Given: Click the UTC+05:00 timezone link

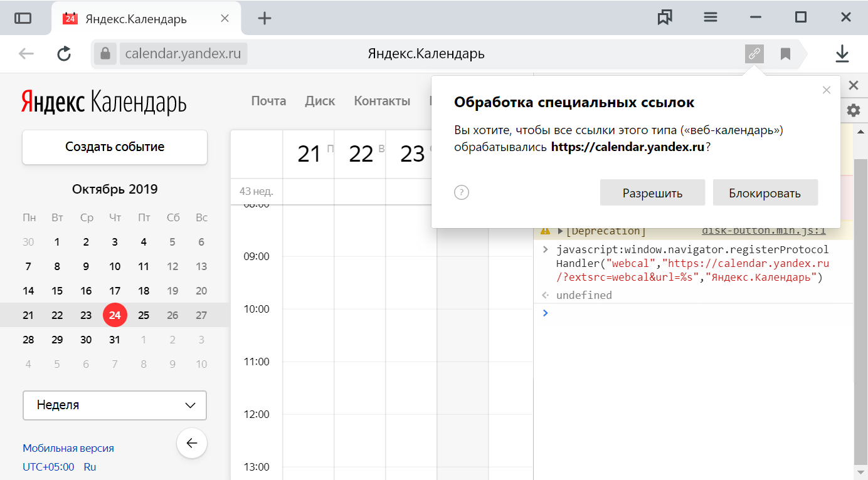Looking at the screenshot, I should pyautogui.click(x=48, y=467).
